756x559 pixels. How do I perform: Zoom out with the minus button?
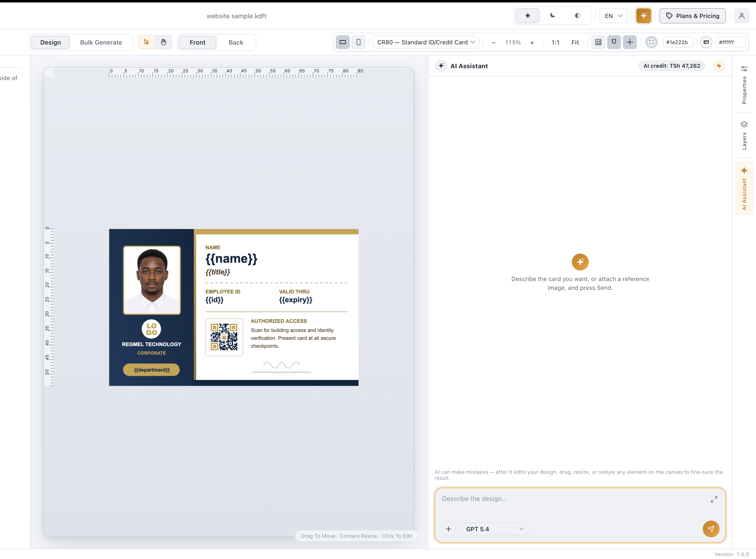[x=493, y=42]
